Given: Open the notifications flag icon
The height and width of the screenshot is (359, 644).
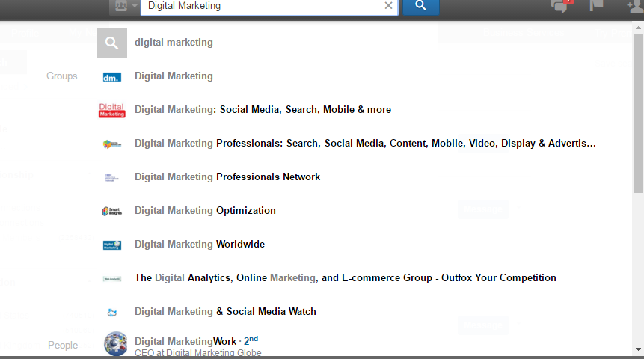Looking at the screenshot, I should pyautogui.click(x=596, y=6).
